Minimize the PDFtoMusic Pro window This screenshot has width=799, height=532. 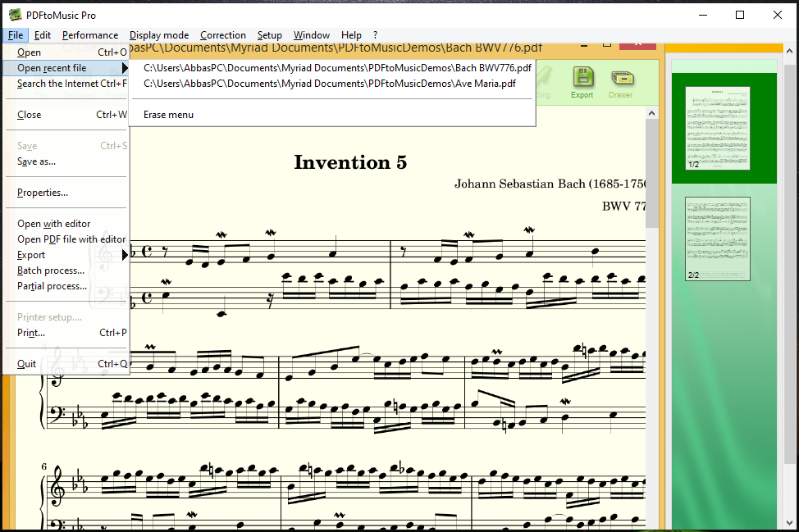tap(703, 16)
